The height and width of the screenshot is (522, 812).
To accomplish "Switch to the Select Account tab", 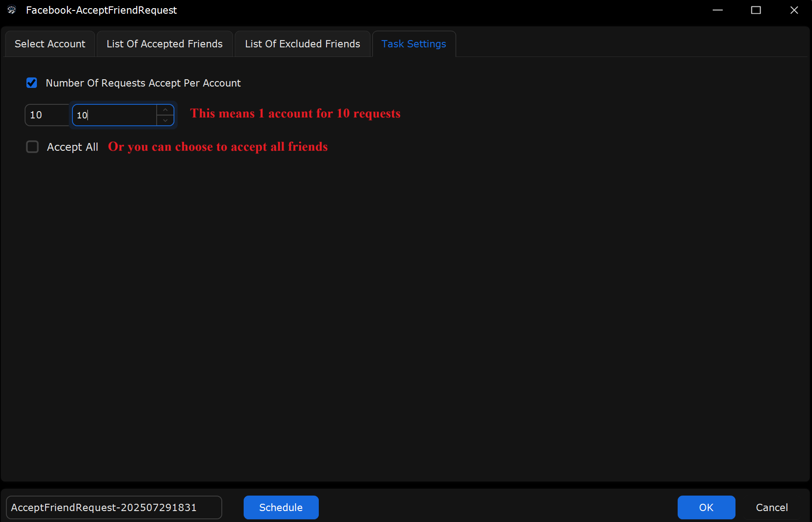I will [50, 44].
